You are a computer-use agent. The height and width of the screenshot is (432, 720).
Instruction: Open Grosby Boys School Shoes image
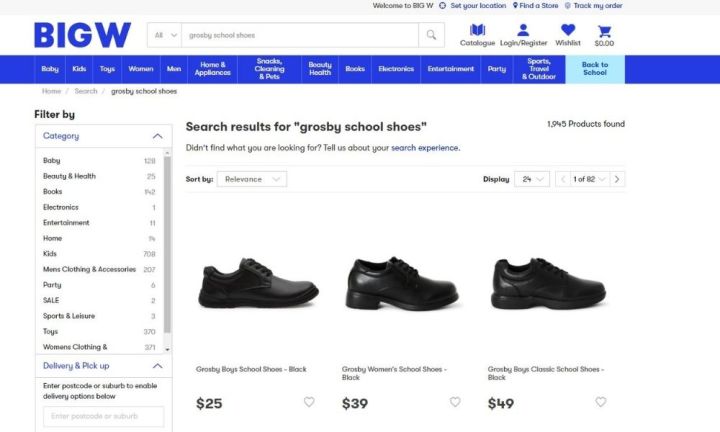coord(259,282)
